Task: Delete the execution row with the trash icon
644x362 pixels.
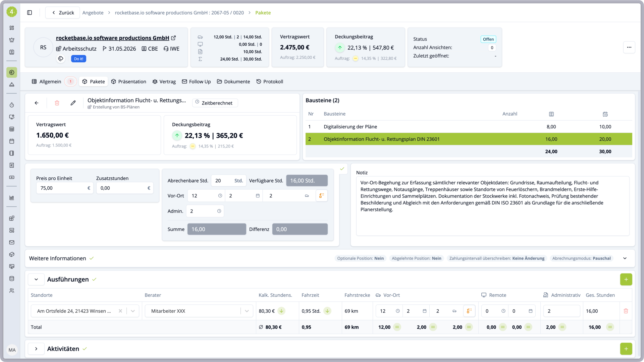Action: 626,311
